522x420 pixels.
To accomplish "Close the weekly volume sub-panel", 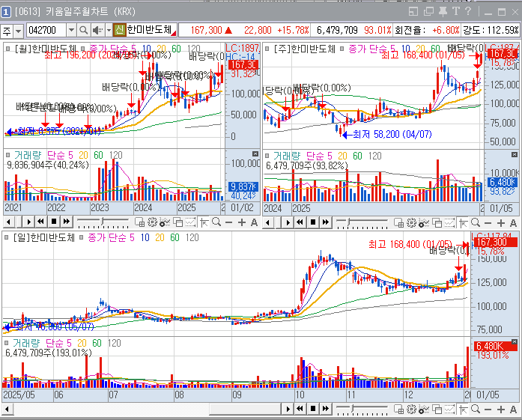I will [515, 155].
